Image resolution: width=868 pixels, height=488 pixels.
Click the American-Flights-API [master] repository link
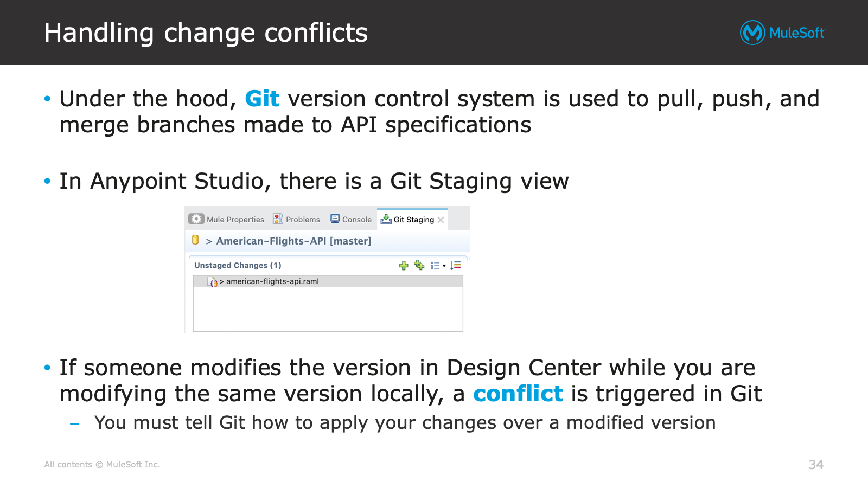[293, 241]
